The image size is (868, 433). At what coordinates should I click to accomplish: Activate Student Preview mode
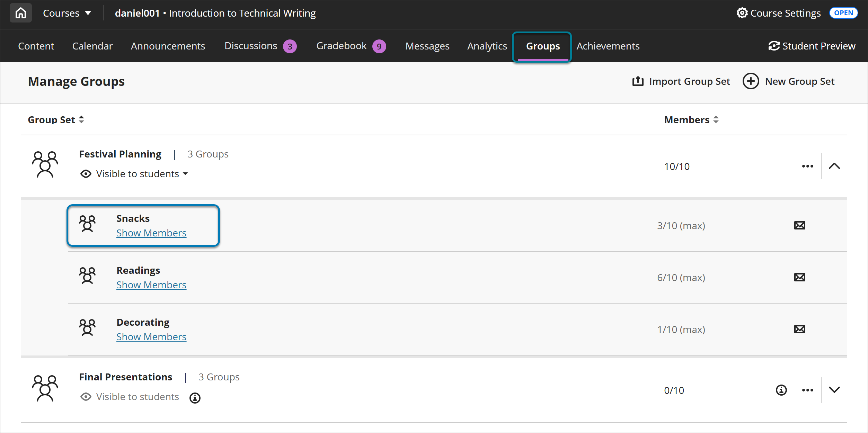pos(812,46)
